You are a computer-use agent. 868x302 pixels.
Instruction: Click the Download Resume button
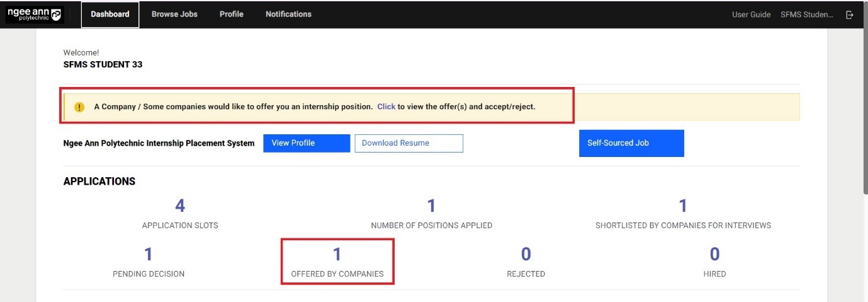click(409, 143)
